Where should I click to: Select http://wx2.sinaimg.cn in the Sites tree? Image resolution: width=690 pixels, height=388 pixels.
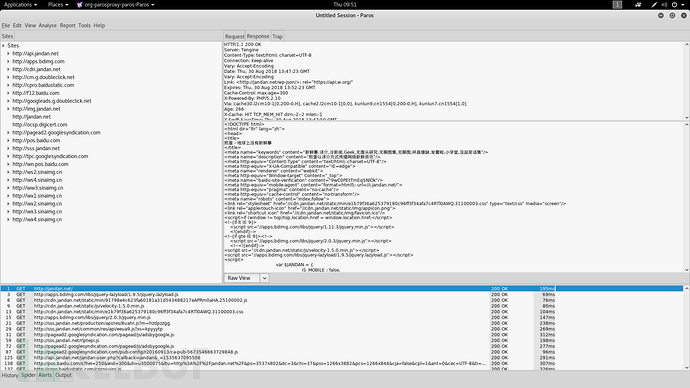(x=37, y=204)
